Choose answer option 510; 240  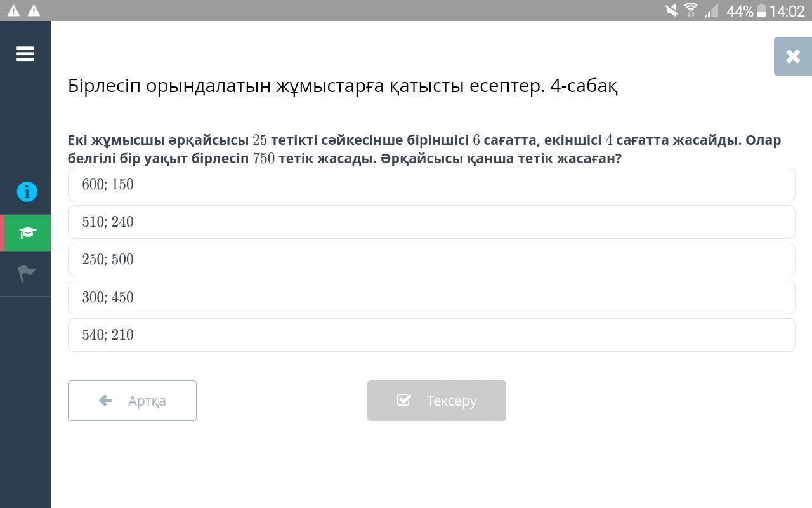coord(431,222)
